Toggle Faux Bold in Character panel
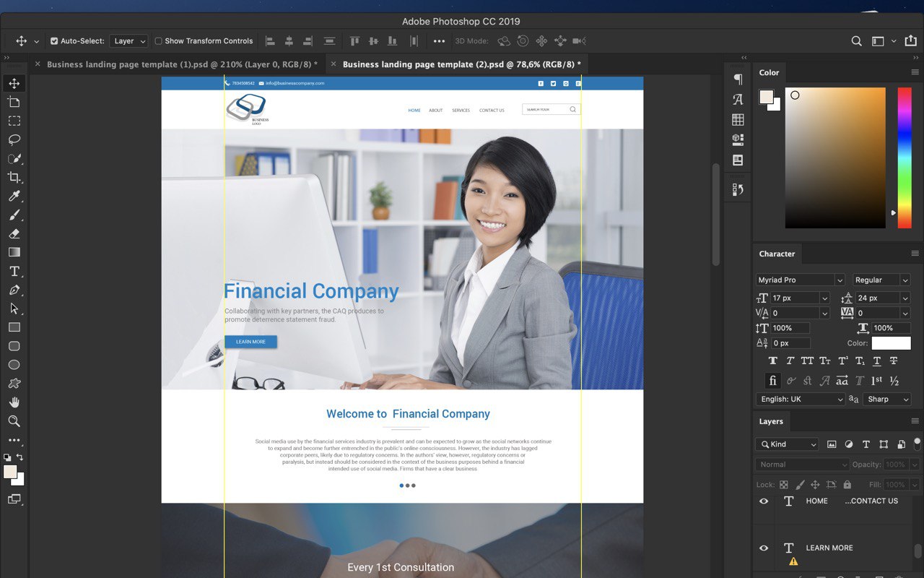This screenshot has height=578, width=924. pyautogui.click(x=773, y=361)
